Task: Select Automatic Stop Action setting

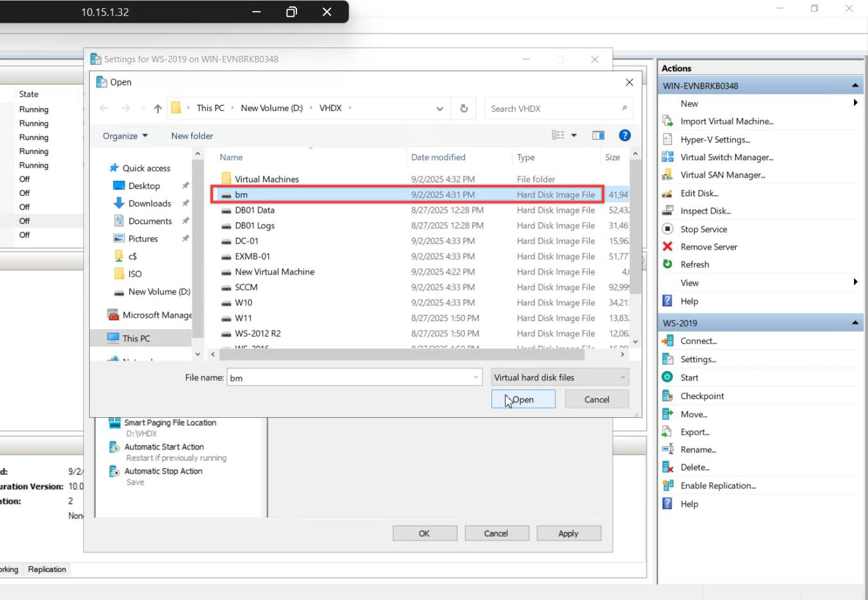Action: 163,471
